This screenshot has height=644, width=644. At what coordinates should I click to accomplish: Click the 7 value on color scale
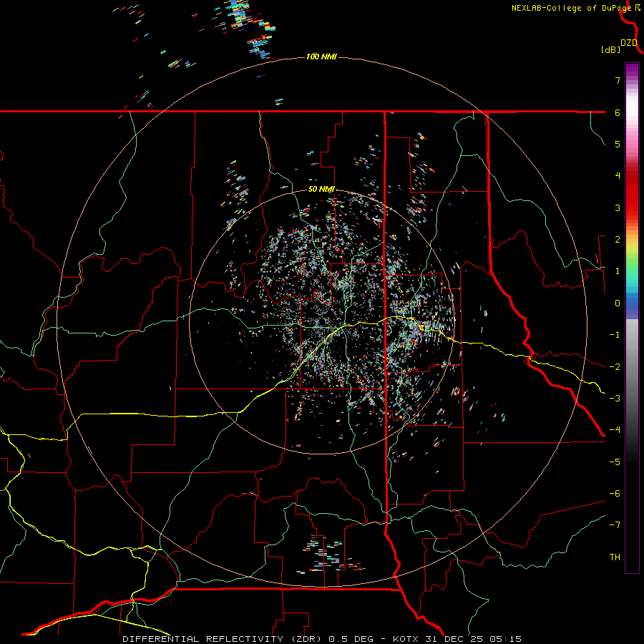coord(618,80)
